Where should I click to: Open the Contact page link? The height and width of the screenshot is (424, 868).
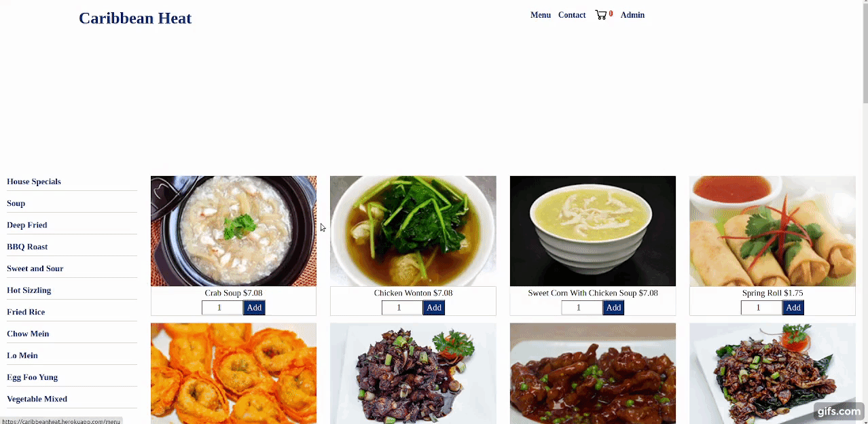[572, 15]
